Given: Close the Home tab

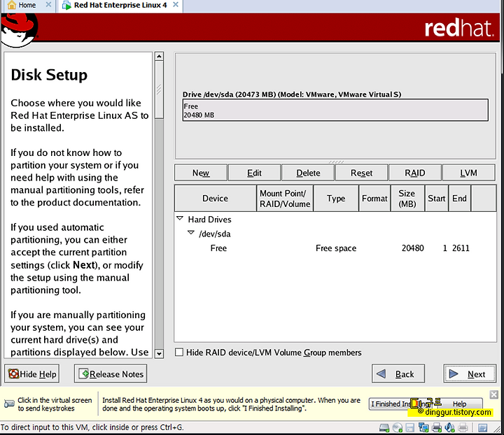Looking at the screenshot, I should tap(48, 5).
